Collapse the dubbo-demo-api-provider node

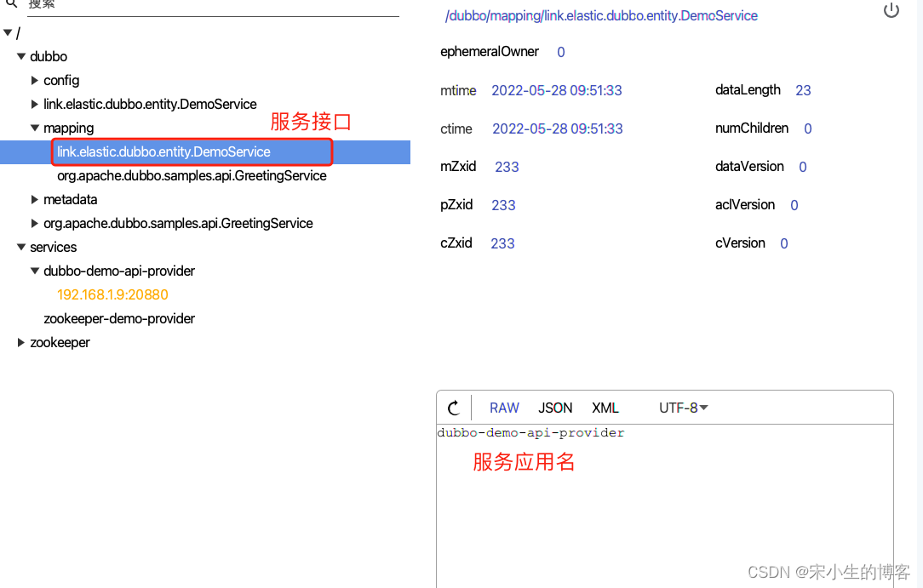click(35, 271)
